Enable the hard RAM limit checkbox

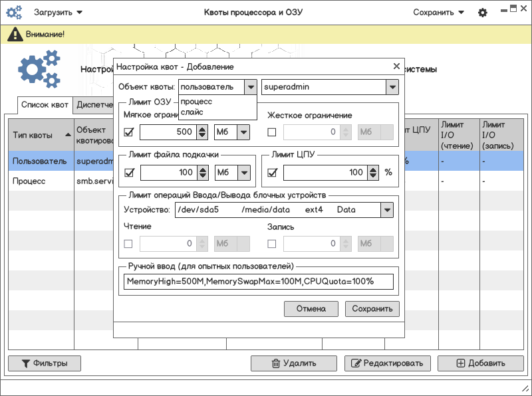tap(271, 132)
